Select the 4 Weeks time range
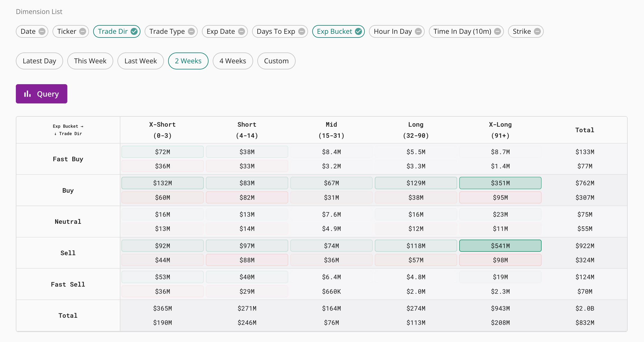Viewport: 644px width, 342px height. pos(233,61)
